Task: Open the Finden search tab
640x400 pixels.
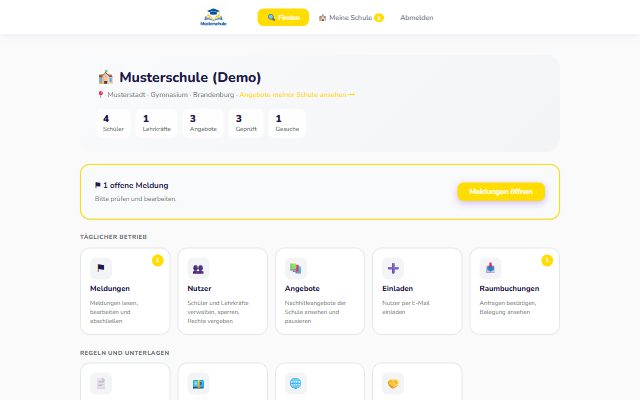Action: tap(283, 18)
